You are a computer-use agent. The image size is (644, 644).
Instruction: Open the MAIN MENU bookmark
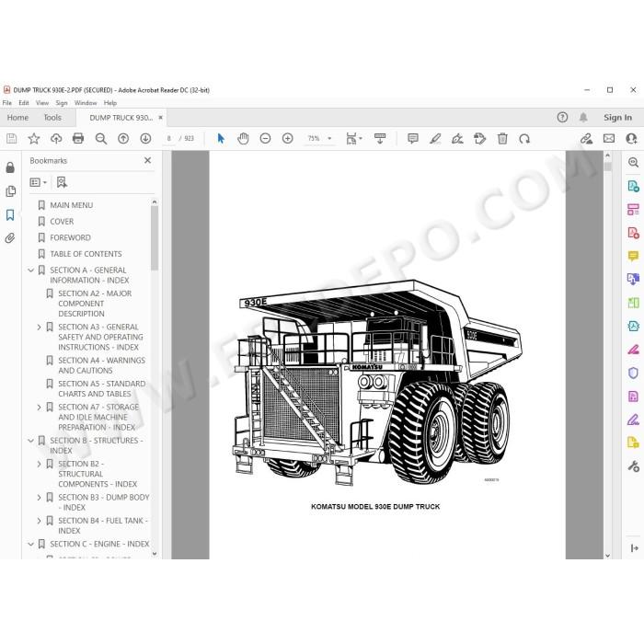coord(72,205)
